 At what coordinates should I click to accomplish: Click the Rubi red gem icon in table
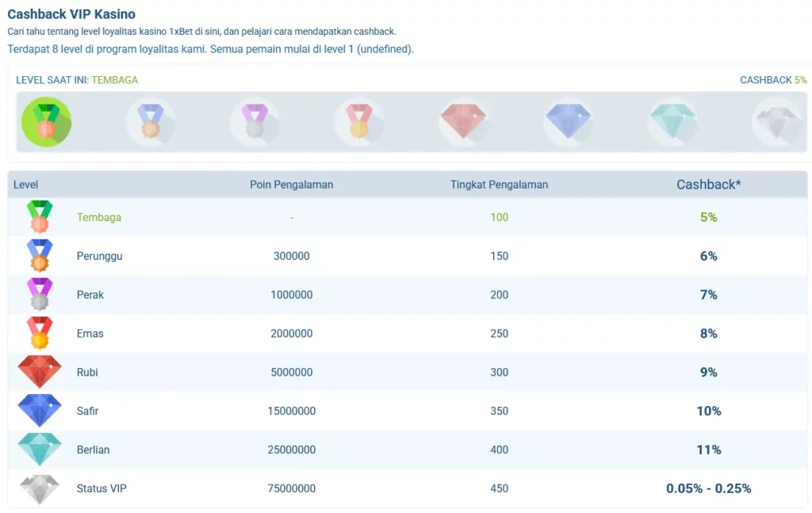coord(40,372)
